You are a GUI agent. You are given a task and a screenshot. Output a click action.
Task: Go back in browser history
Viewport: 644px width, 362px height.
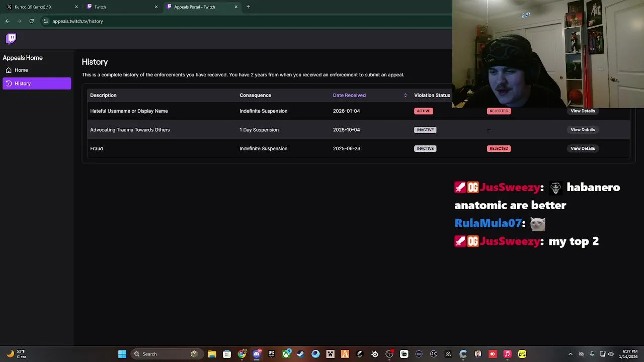click(x=7, y=21)
